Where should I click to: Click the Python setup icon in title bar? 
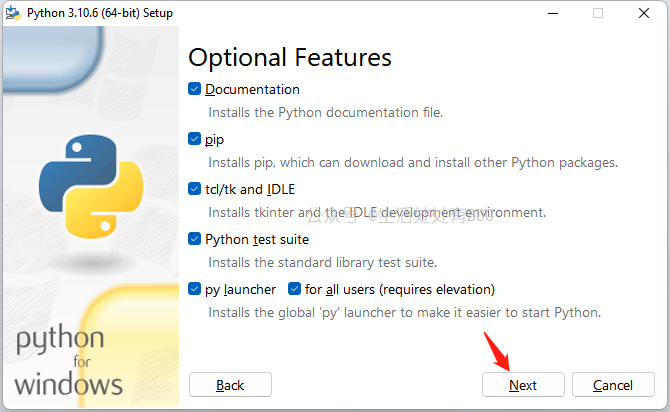(13, 13)
